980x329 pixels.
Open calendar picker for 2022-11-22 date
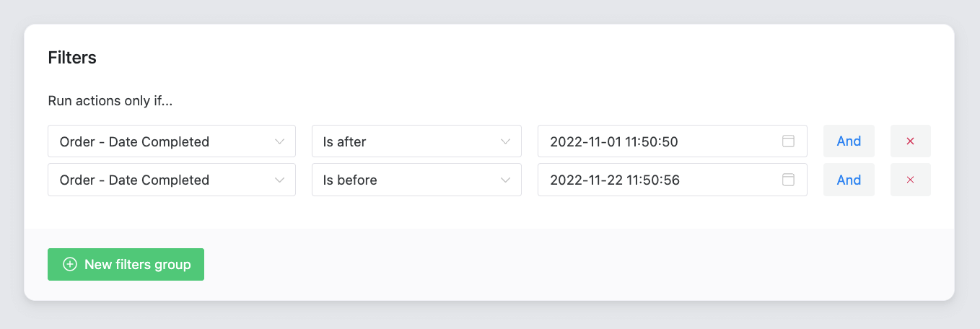[x=788, y=180]
